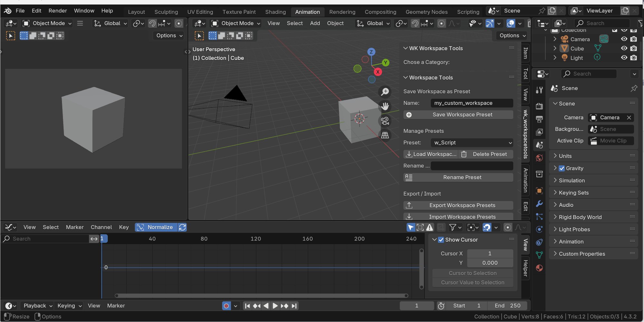Viewport: 644px width, 322px height.
Task: Open the w_Script preset dropdown
Action: (472, 143)
